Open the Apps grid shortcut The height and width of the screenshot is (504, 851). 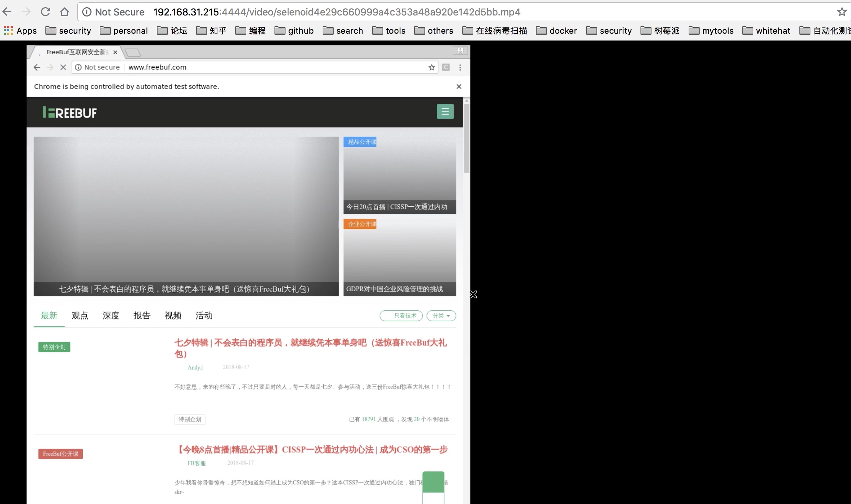[x=20, y=31]
